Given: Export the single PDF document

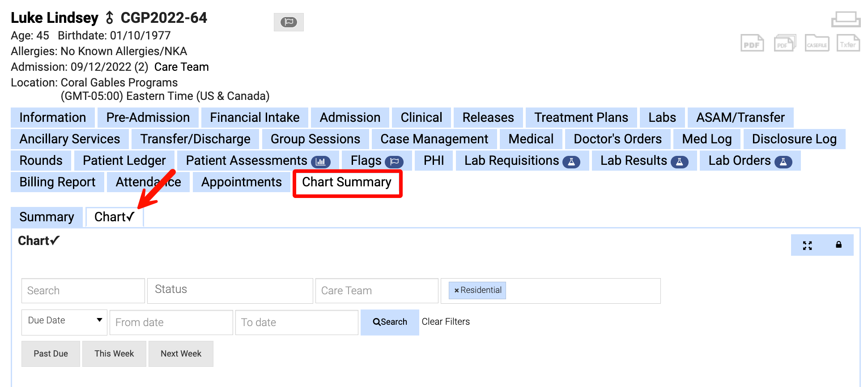Looking at the screenshot, I should point(752,43).
